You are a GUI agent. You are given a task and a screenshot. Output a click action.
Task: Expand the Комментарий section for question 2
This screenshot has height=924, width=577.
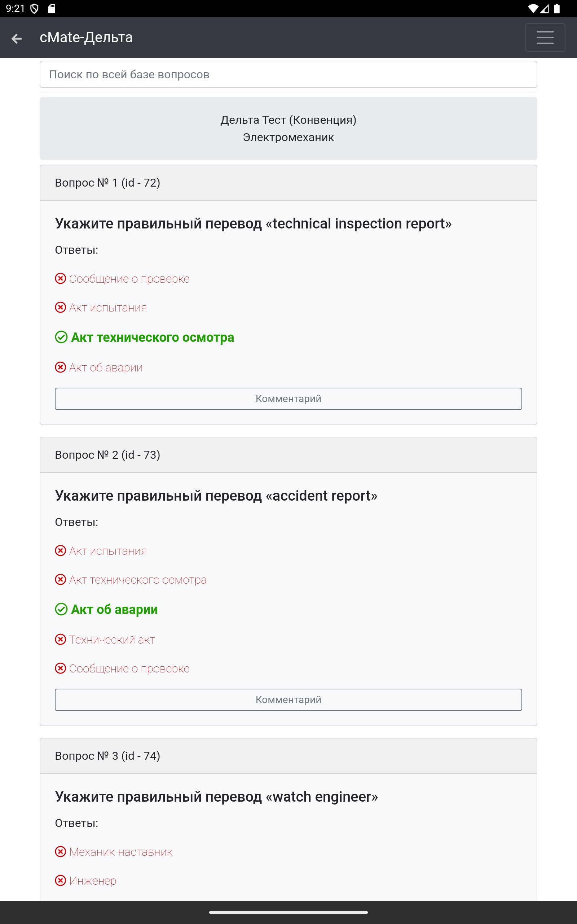click(x=288, y=699)
